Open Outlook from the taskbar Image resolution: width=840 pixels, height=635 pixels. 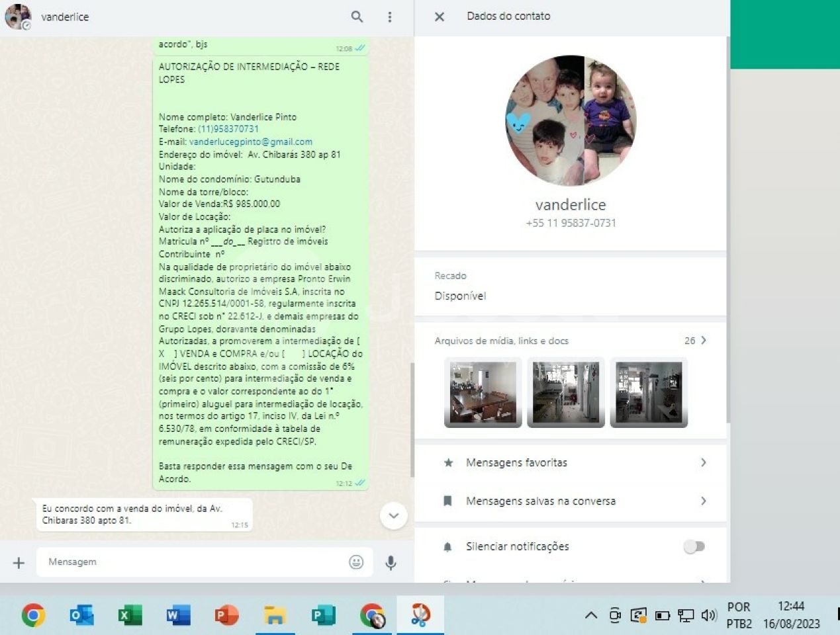pyautogui.click(x=81, y=615)
